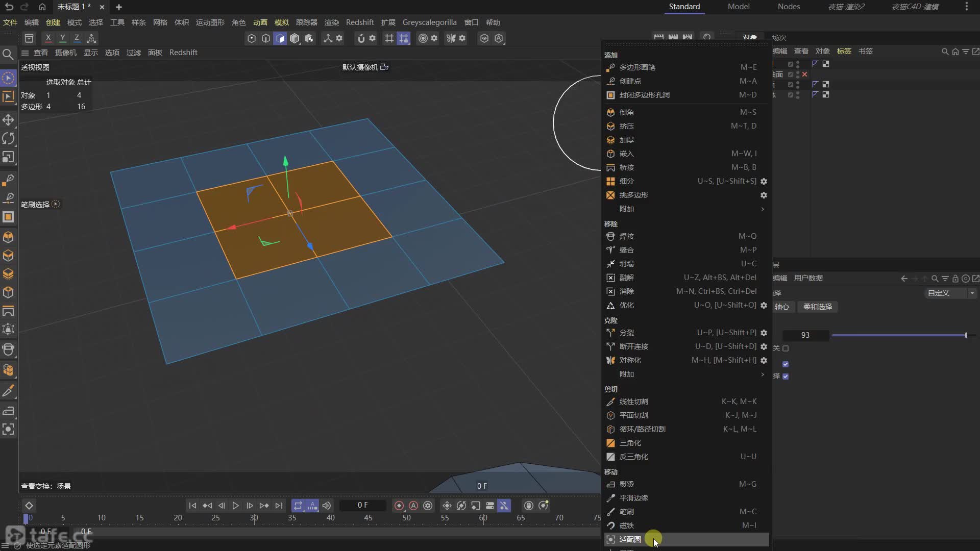The width and height of the screenshot is (980, 551).
Task: Open options gear for 对称化
Action: [764, 360]
